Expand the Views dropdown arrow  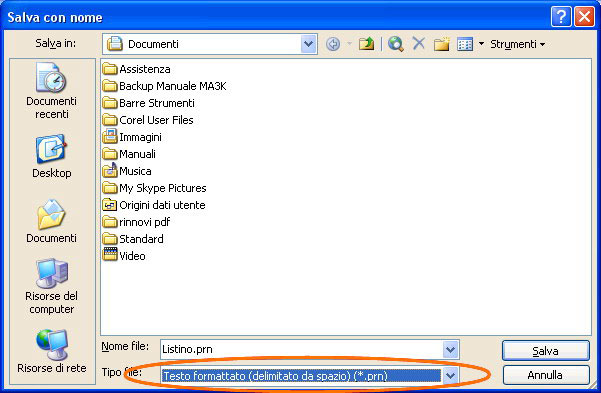pos(481,44)
